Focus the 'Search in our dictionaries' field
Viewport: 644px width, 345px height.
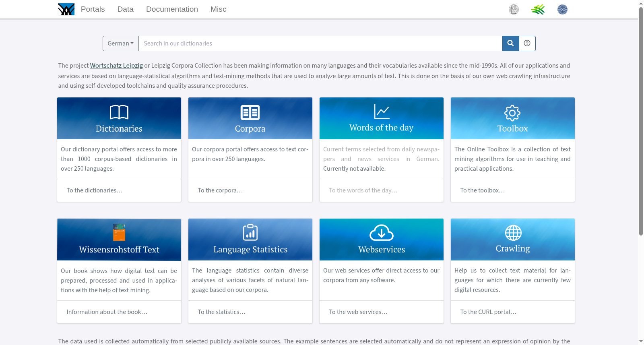click(320, 43)
